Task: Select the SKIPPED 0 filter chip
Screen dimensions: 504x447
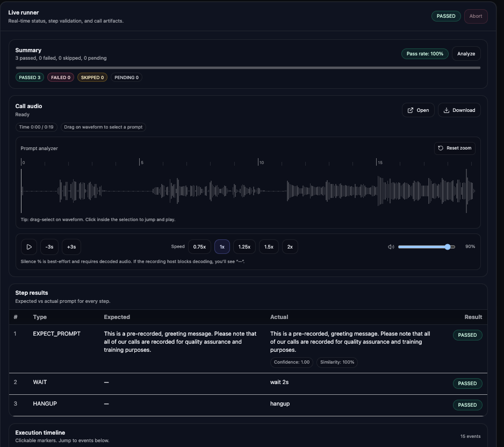Action: [92, 77]
